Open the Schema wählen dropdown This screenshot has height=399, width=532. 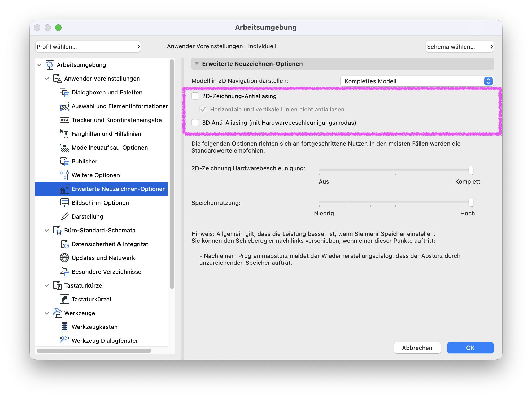pyautogui.click(x=460, y=47)
